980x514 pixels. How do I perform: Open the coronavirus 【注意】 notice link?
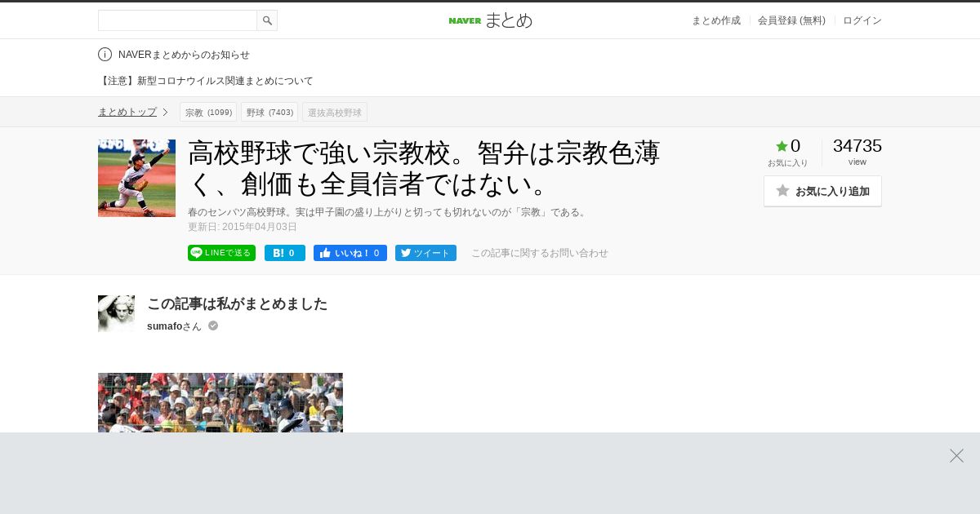click(x=206, y=81)
